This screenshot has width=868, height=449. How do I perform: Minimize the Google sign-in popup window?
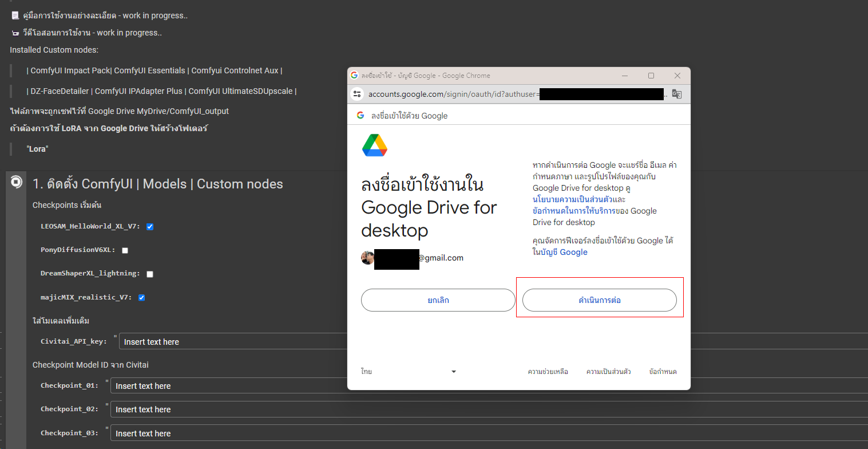pyautogui.click(x=625, y=76)
